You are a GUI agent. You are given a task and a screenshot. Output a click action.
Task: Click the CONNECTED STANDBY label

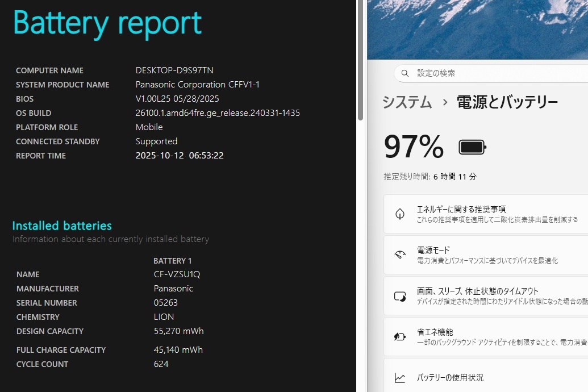click(57, 141)
